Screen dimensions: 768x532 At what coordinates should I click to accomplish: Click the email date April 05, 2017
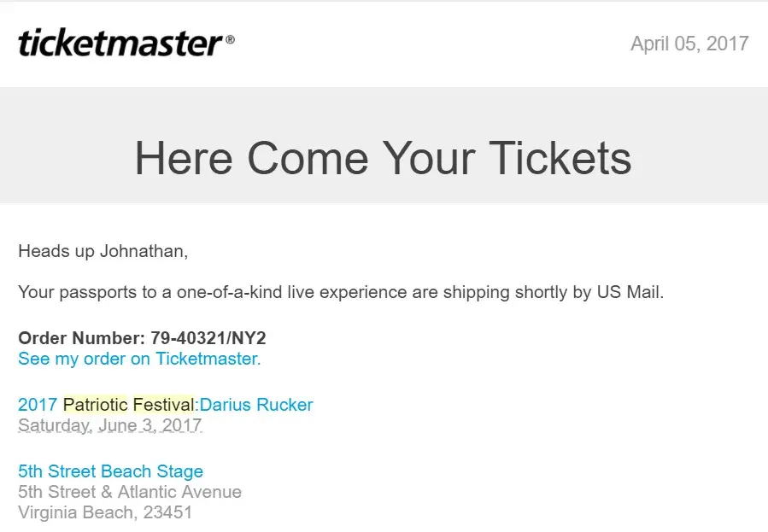pyautogui.click(x=689, y=44)
